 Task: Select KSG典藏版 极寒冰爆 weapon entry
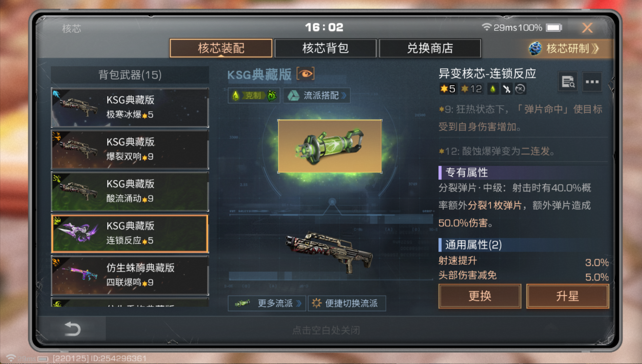[x=130, y=107]
